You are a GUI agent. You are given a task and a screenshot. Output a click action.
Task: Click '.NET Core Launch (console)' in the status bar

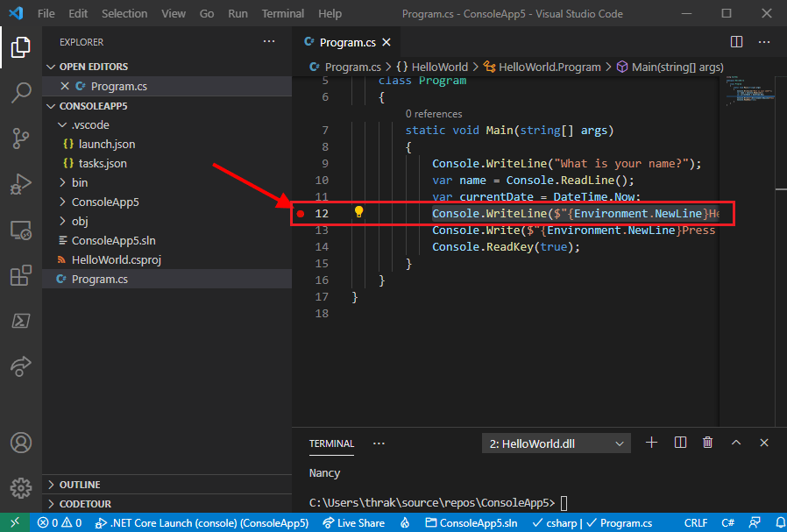[202, 522]
